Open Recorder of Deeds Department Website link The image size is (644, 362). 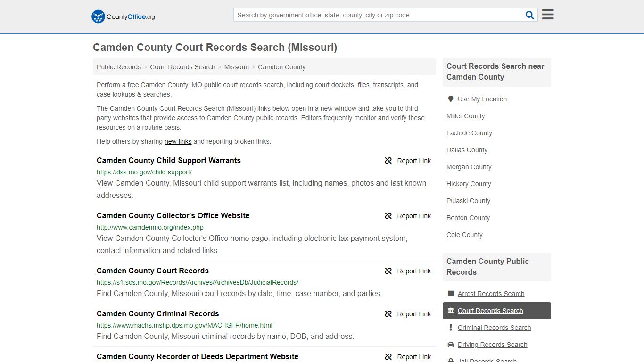[198, 356]
